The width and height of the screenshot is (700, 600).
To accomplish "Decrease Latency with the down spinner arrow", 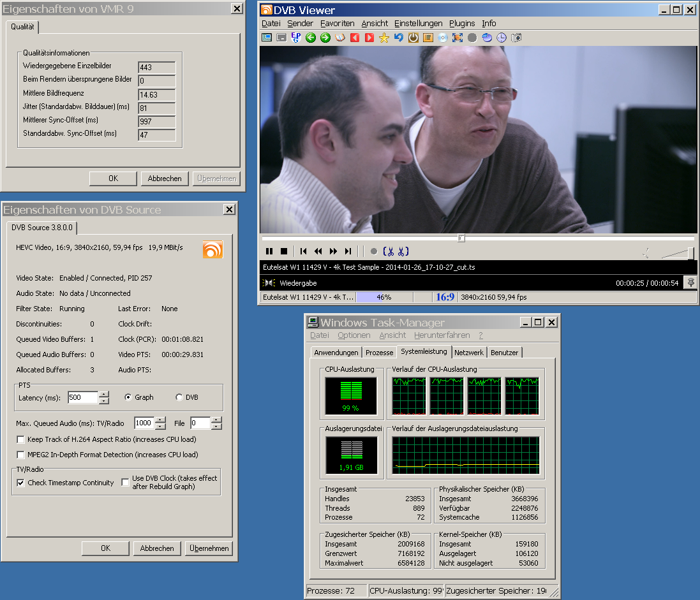I will click(x=104, y=400).
